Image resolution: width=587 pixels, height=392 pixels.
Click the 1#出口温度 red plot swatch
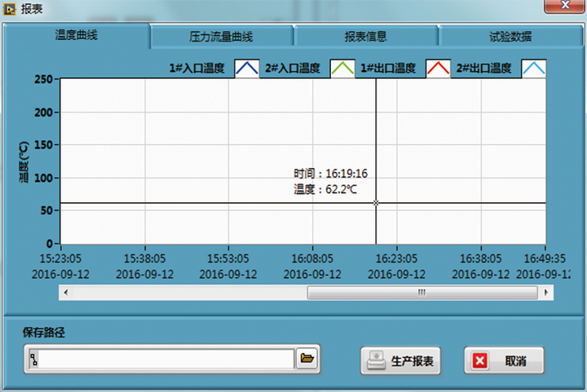[438, 68]
